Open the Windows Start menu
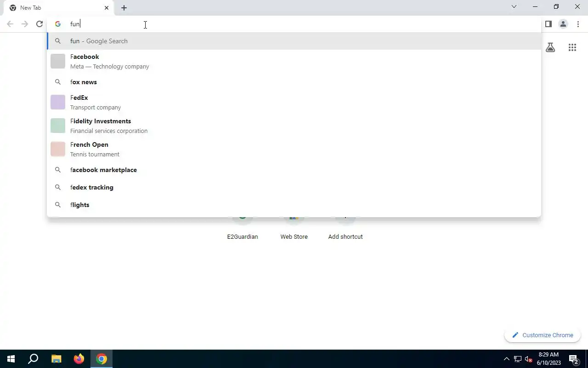Screen dimensions: 588x368 11,359
